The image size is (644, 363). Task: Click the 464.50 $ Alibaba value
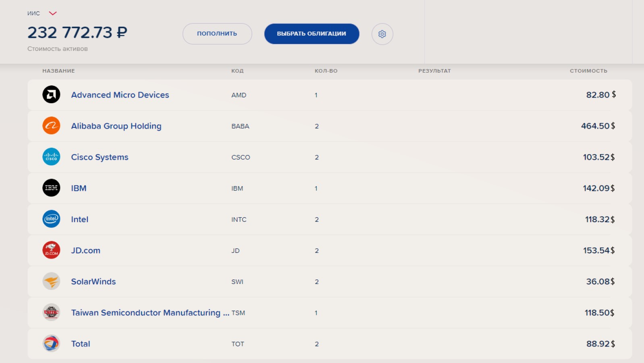[x=598, y=126]
